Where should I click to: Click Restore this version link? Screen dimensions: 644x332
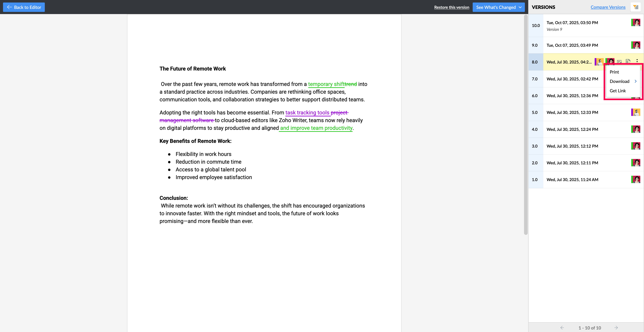coord(452,7)
